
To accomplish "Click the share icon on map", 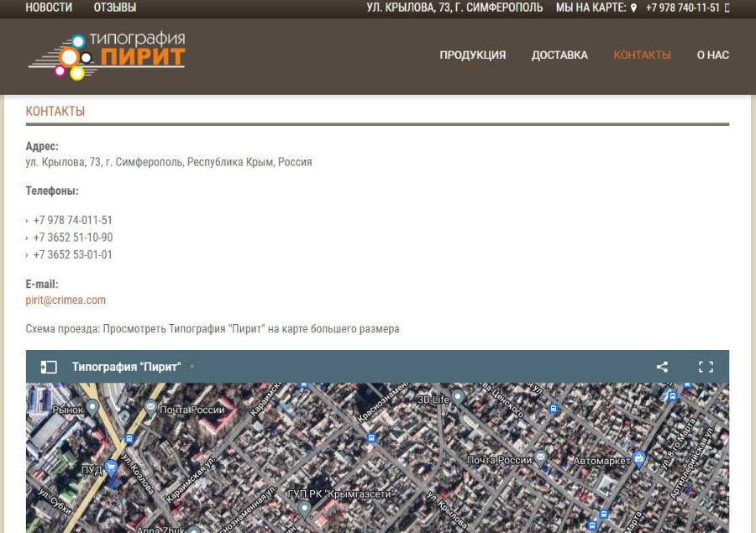I will coord(662,367).
